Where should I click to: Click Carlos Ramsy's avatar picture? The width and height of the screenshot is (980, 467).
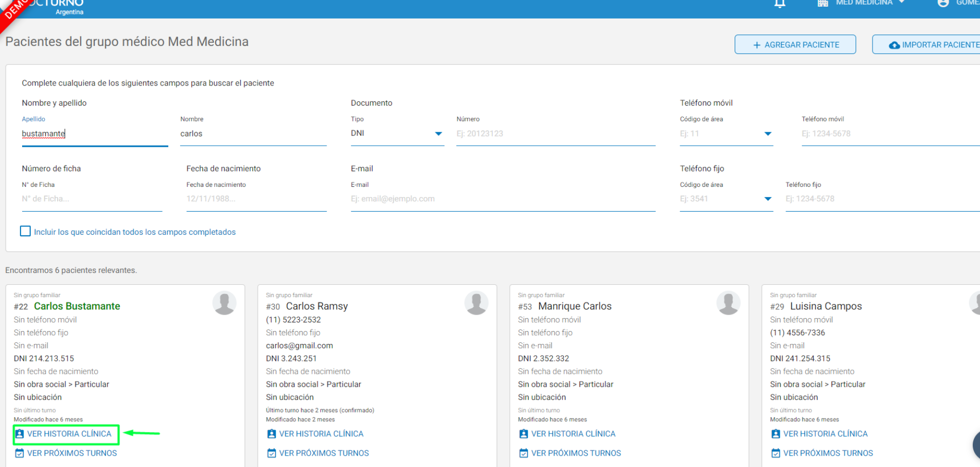(476, 303)
